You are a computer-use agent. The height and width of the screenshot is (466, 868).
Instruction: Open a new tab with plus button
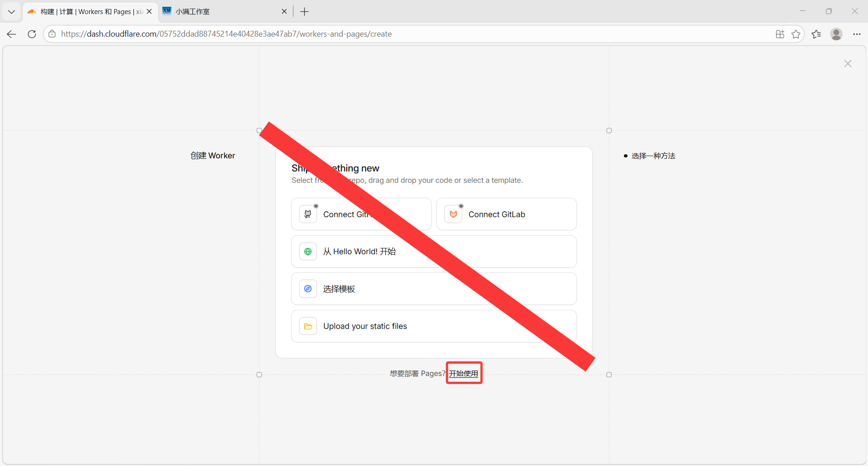pos(305,12)
